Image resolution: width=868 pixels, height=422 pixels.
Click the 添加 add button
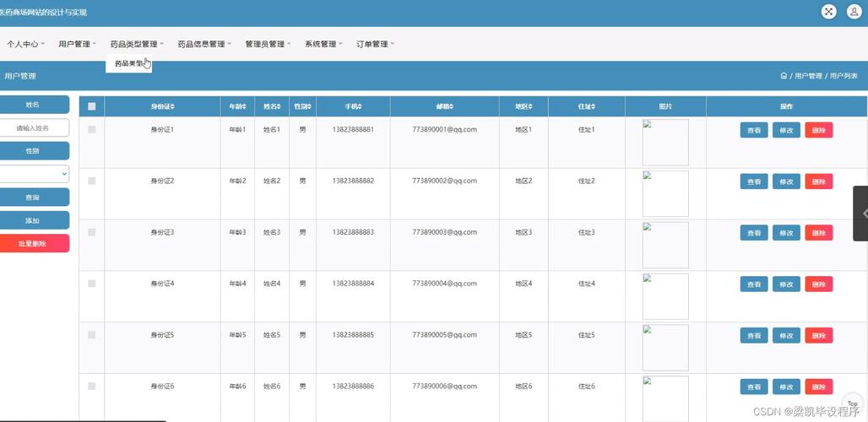(35, 220)
